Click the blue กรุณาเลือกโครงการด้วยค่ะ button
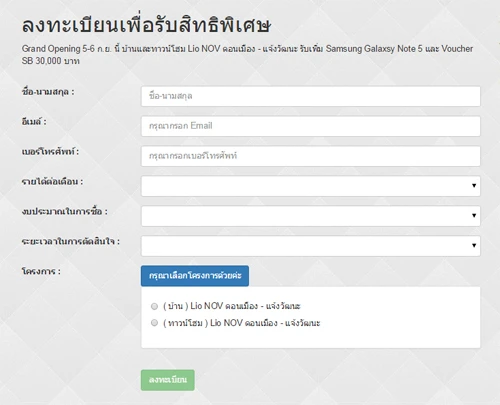 coord(195,276)
